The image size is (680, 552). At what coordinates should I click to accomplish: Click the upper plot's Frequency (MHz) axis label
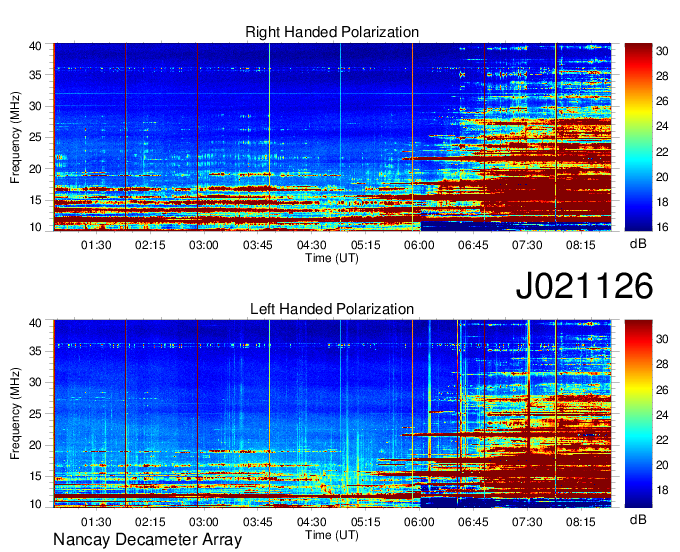point(15,137)
